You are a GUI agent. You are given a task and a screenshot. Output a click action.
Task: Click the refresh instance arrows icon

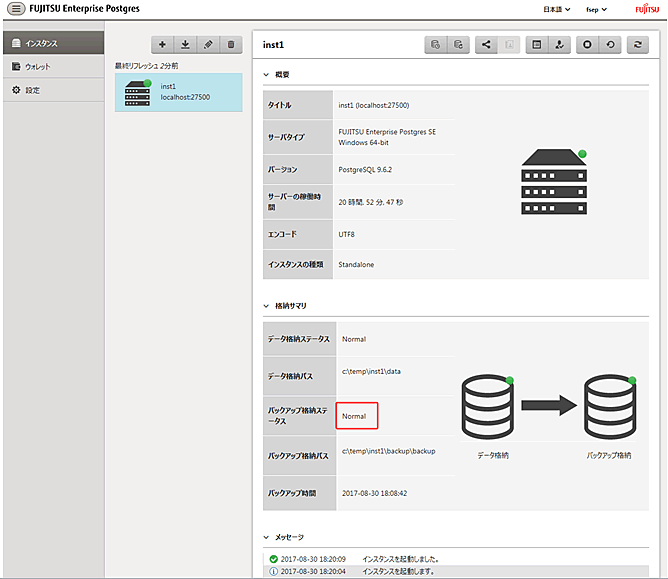click(x=638, y=45)
